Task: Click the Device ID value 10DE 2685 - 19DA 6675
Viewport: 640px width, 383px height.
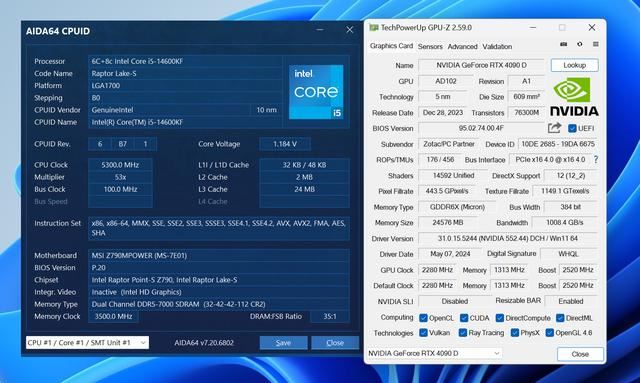Action: point(558,144)
